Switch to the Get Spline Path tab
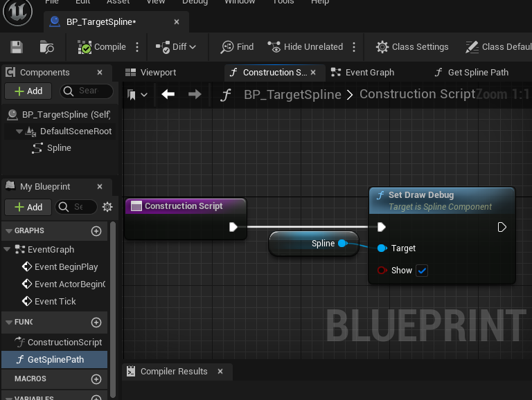 pos(471,72)
